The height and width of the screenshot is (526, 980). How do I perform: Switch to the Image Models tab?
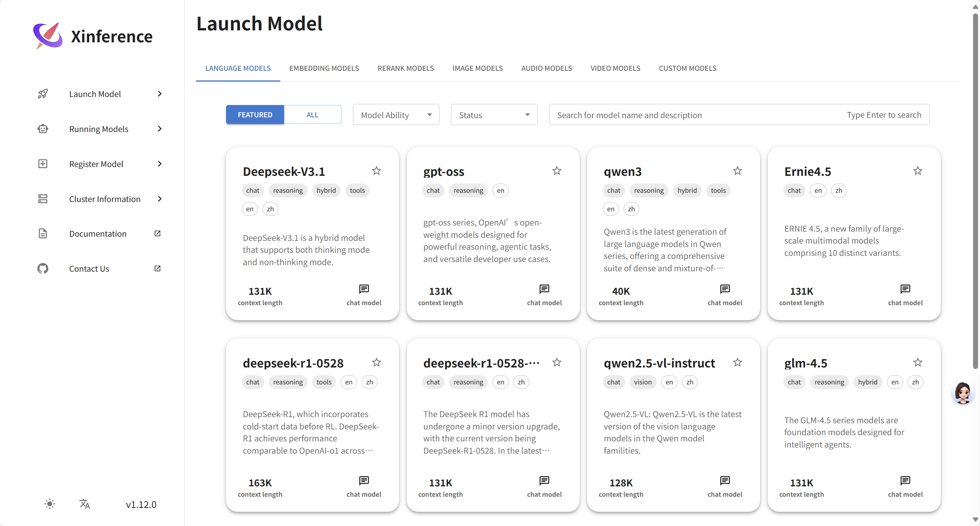[478, 68]
